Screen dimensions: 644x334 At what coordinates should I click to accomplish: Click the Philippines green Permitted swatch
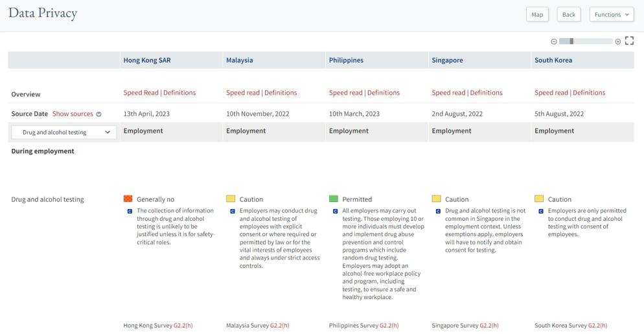click(x=334, y=199)
